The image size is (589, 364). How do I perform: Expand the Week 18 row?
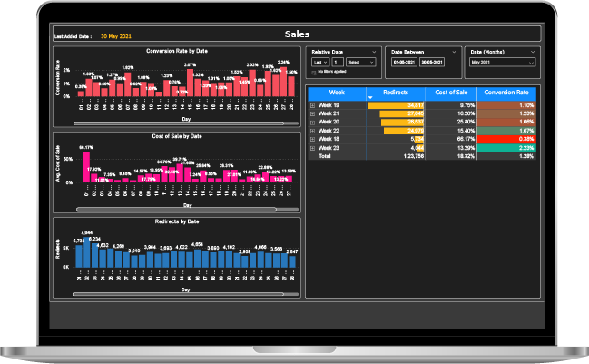coord(312,140)
